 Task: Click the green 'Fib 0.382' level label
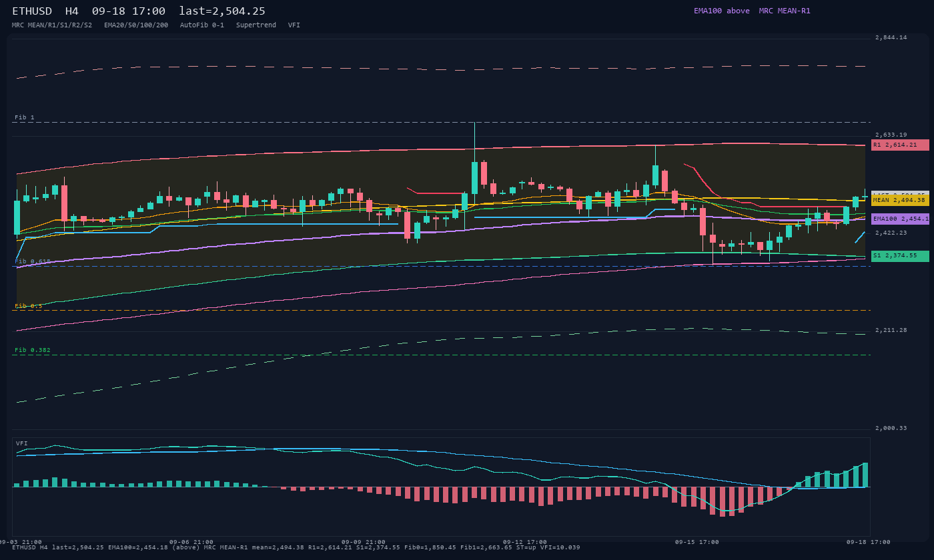33,350
